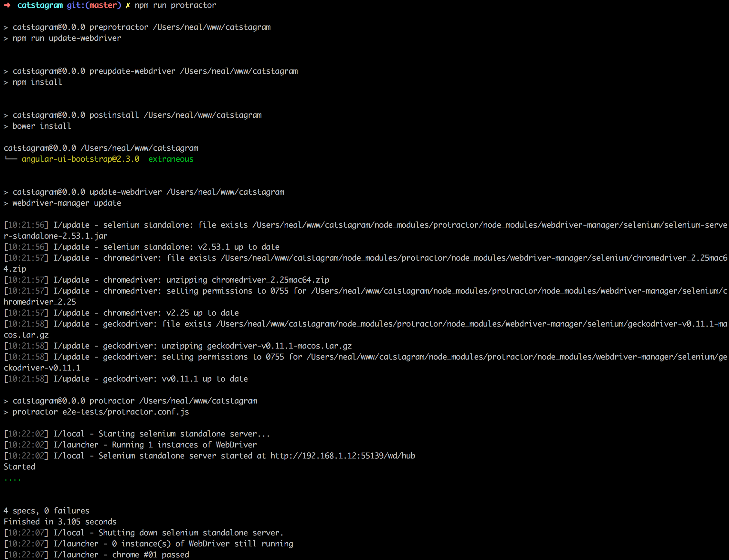Click the cyan catstagram directory name in prompt
The image size is (729, 560).
[40, 5]
